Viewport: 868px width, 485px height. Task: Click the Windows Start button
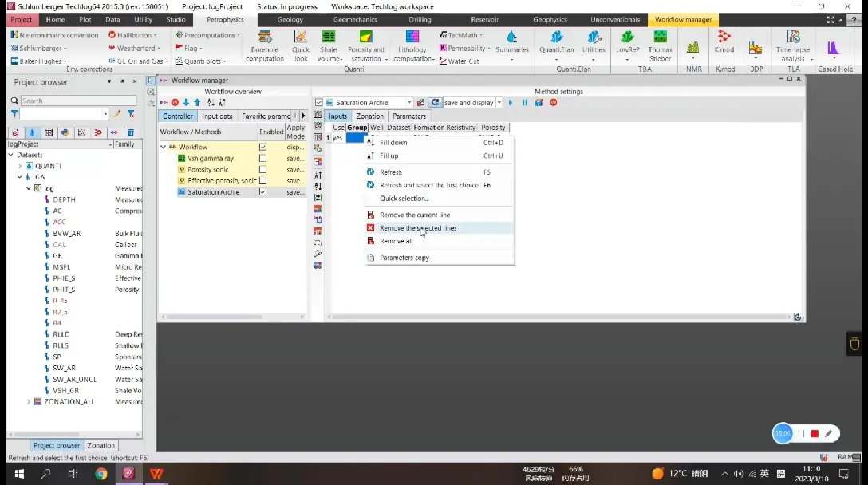[19, 474]
